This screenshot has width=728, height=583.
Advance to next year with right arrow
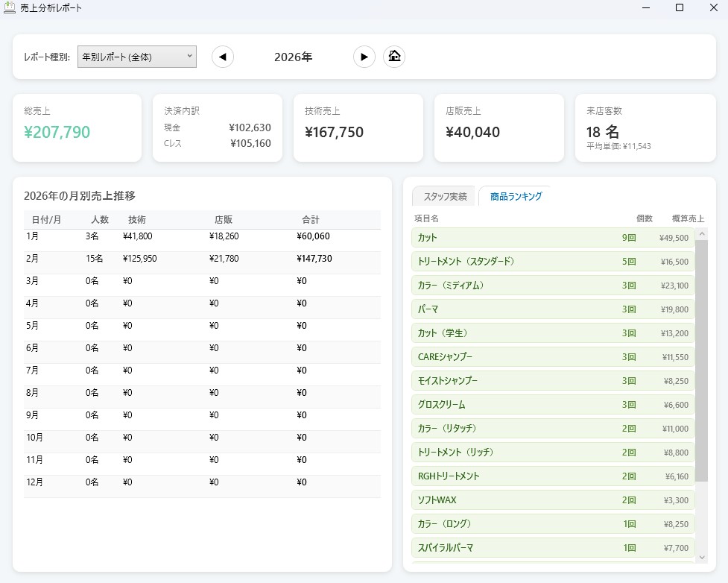(364, 57)
